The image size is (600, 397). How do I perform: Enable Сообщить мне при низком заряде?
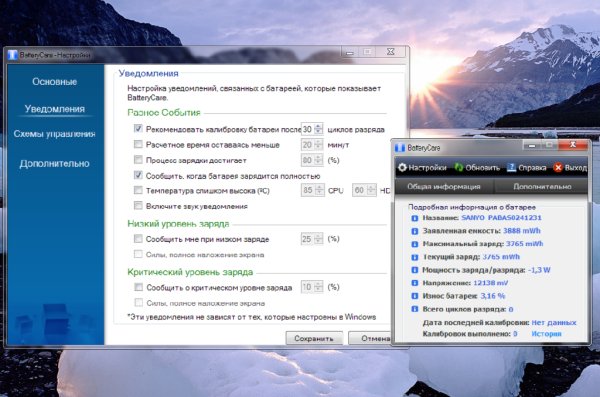[138, 239]
